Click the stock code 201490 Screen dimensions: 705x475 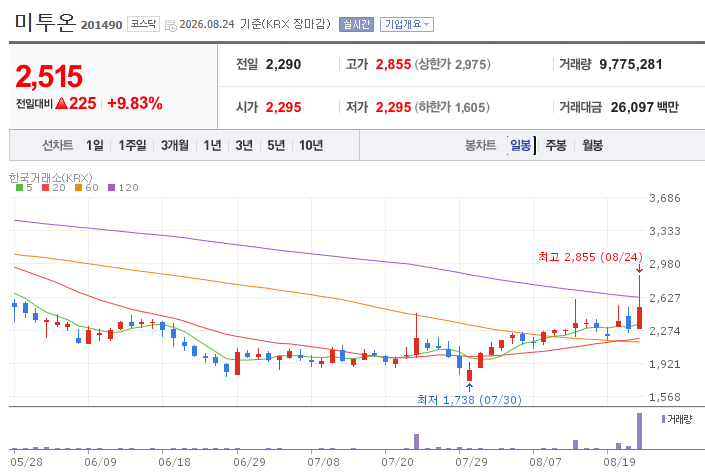[102, 25]
